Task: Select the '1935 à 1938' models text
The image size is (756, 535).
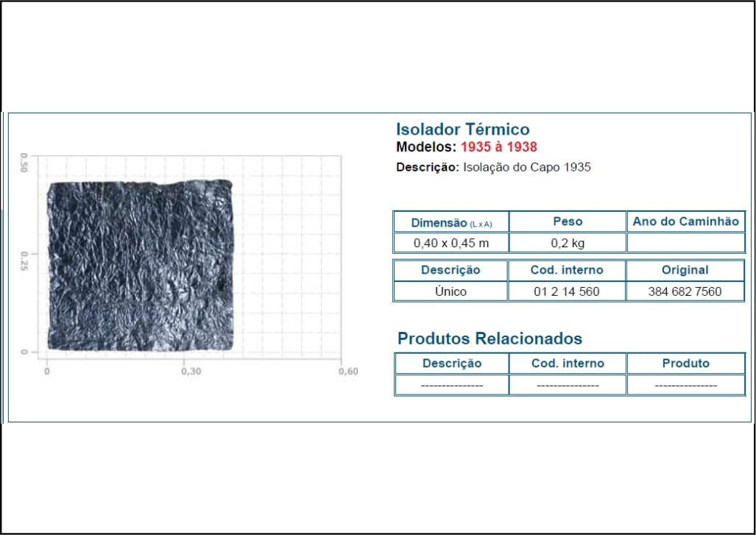Action: point(498,147)
